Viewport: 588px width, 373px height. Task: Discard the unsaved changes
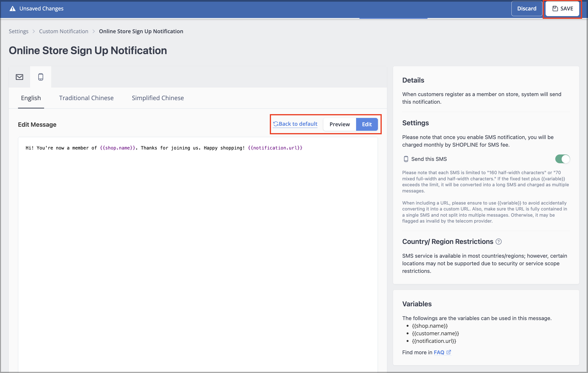tap(527, 9)
